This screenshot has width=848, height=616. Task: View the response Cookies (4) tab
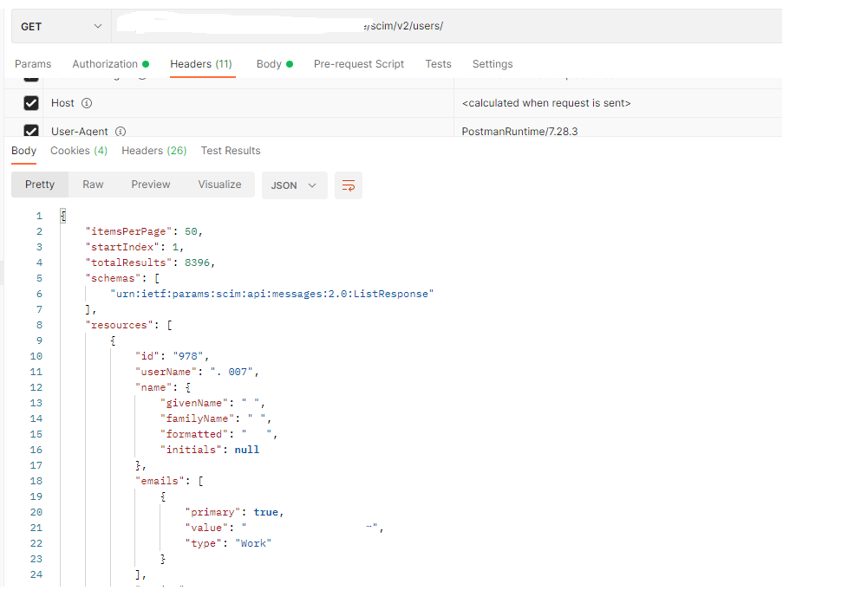pyautogui.click(x=79, y=151)
